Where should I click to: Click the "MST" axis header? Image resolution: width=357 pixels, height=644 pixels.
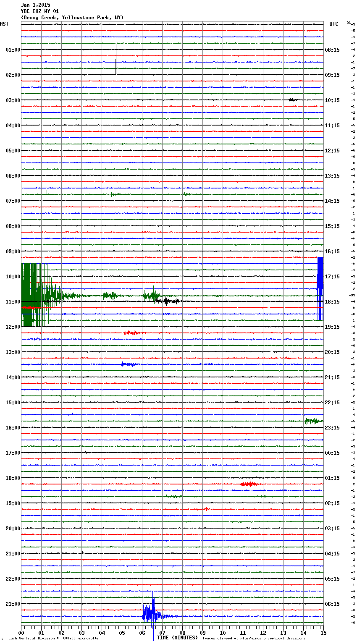click(4, 24)
